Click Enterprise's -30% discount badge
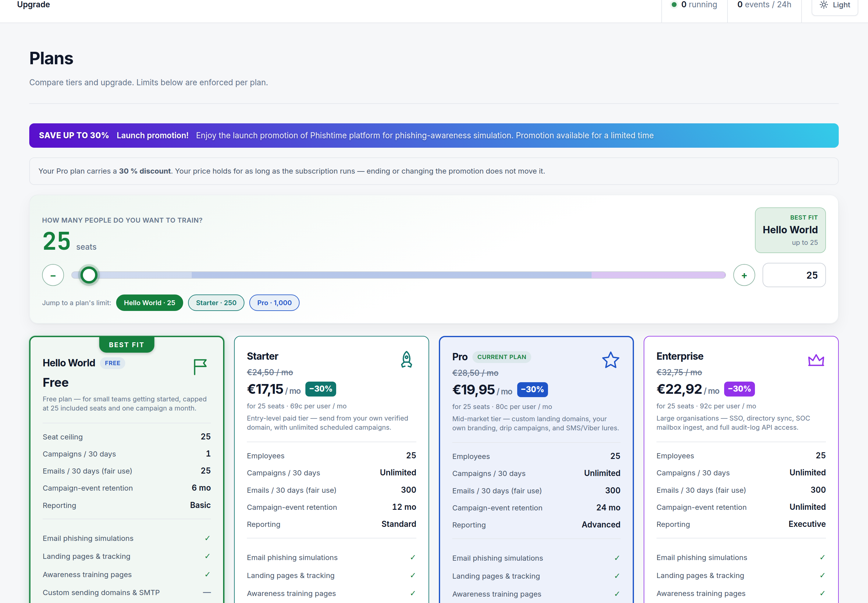This screenshot has height=603, width=868. 739,389
